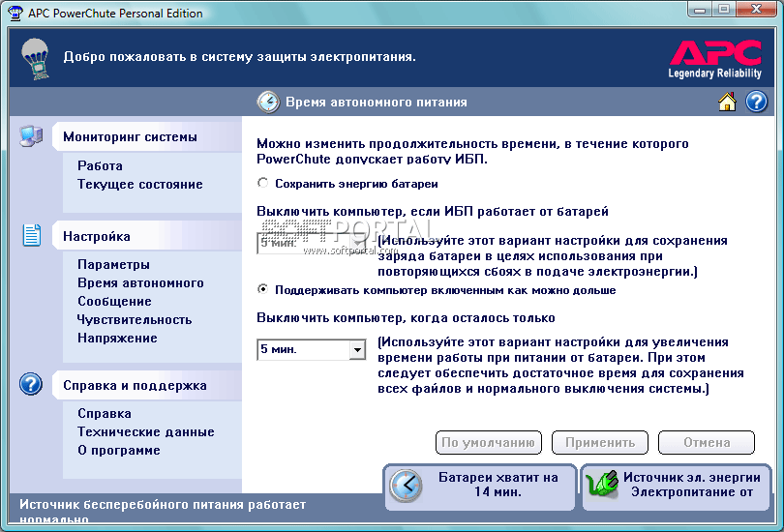This screenshot has height=532, width=784.
Task: Click the APC Legendary Reliability logo
Action: 715,59
